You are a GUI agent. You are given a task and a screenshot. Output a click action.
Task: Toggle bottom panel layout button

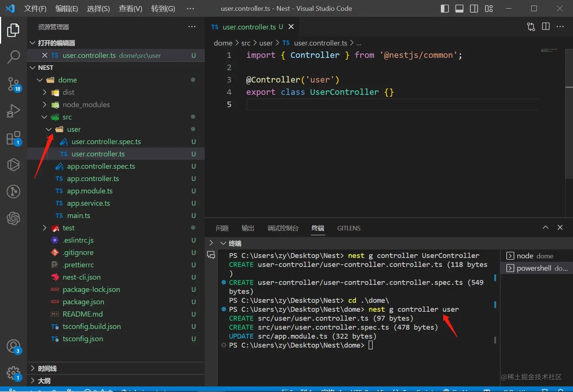click(459, 8)
